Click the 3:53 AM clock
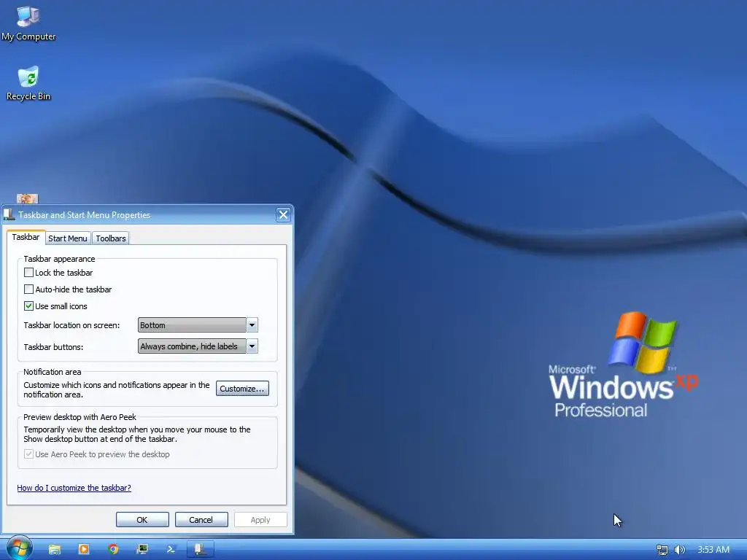Screen dimensions: 747x560 tap(713, 550)
